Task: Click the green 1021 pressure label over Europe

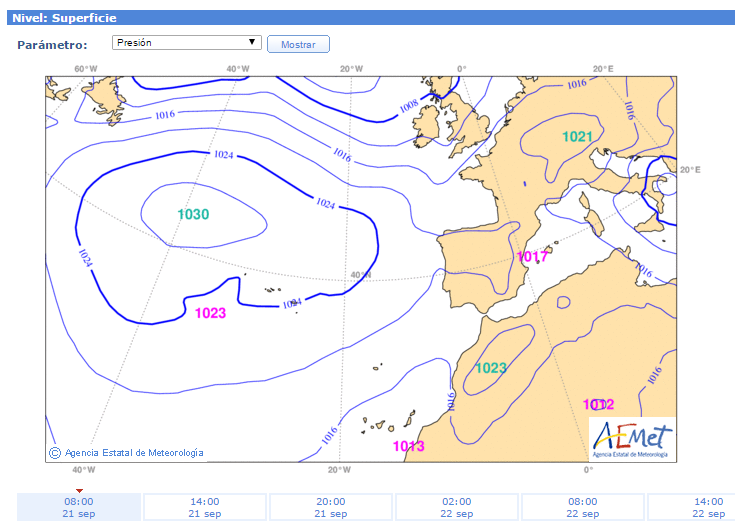Action: pos(577,137)
